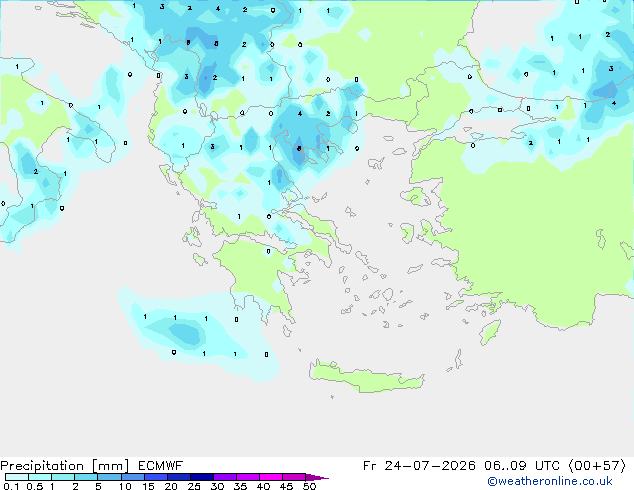Click the legend tick label '10'
This screenshot has height=490, width=634.
pyautogui.click(x=125, y=486)
